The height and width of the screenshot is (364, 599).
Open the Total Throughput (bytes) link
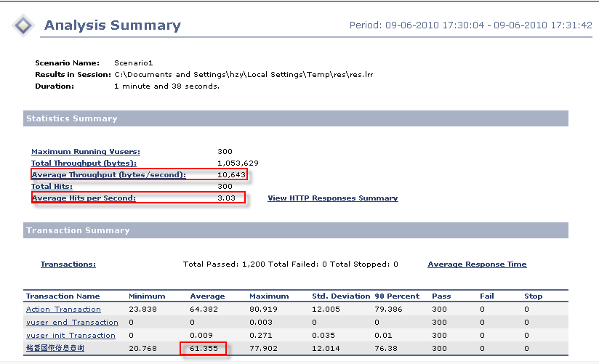[84, 163]
